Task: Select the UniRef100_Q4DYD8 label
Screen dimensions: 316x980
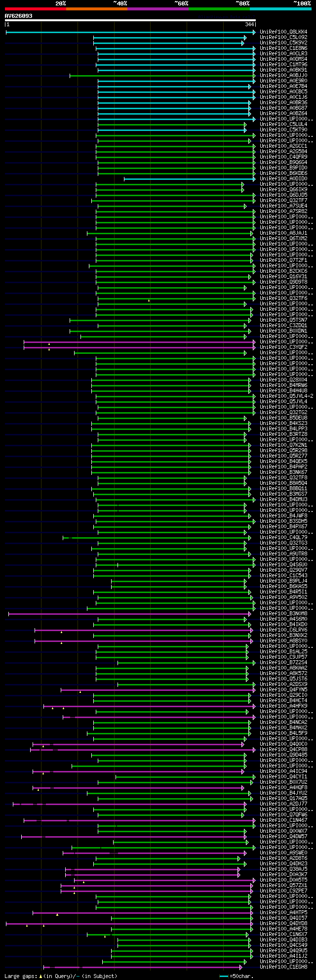Action: click(x=283, y=924)
